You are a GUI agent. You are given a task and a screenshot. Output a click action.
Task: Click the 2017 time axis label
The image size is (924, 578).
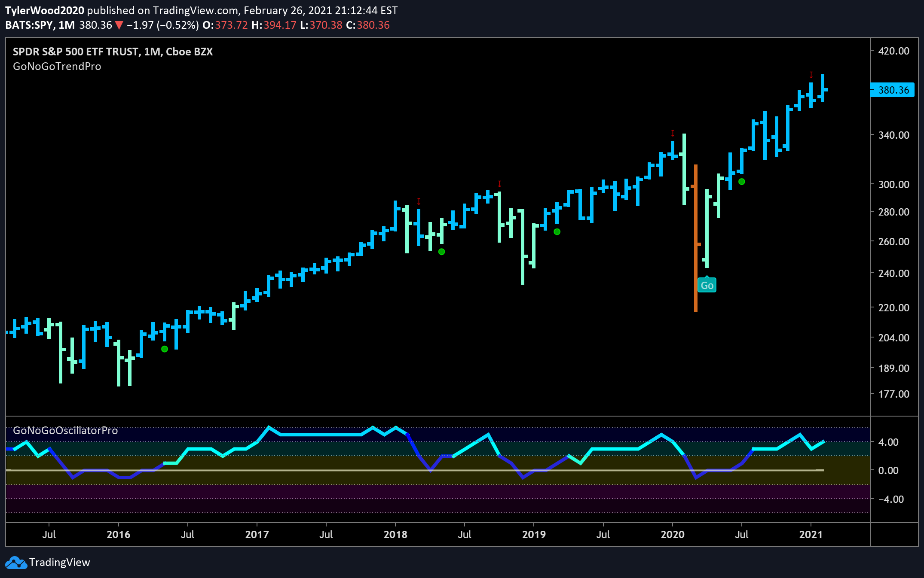pyautogui.click(x=257, y=535)
